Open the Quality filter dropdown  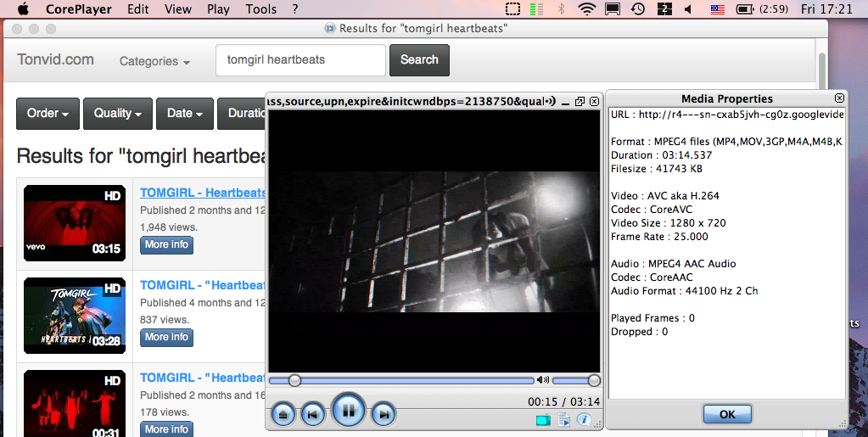coord(117,114)
